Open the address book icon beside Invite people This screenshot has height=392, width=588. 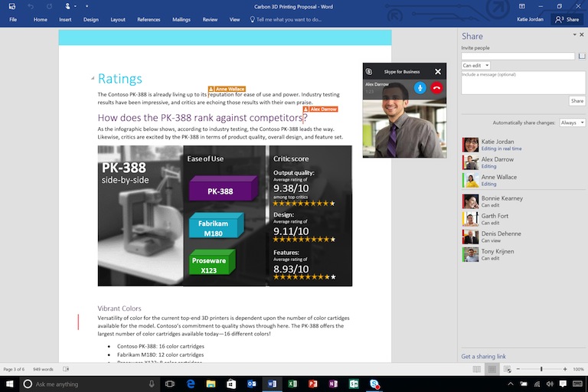(581, 56)
